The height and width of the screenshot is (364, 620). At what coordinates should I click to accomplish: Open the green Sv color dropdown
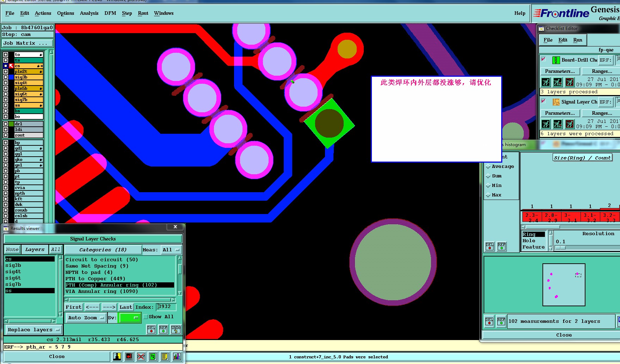pyautogui.click(x=130, y=318)
